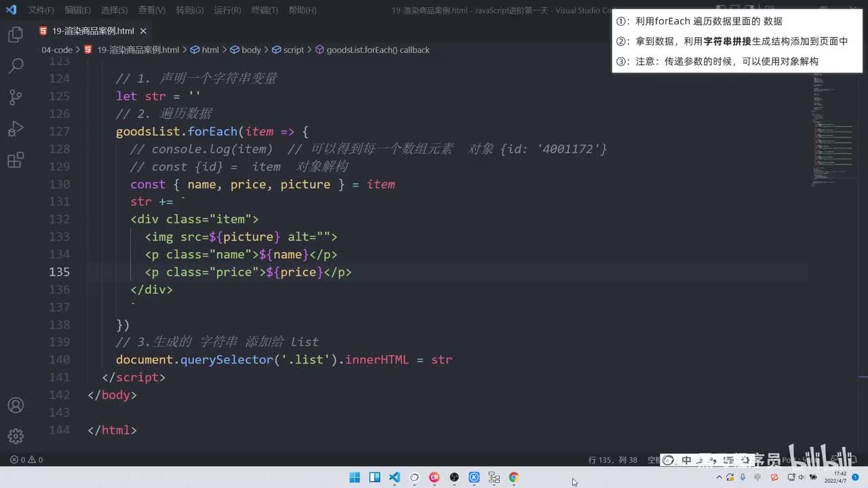Click the 04-code breadcrumb folder

pyautogui.click(x=57, y=49)
